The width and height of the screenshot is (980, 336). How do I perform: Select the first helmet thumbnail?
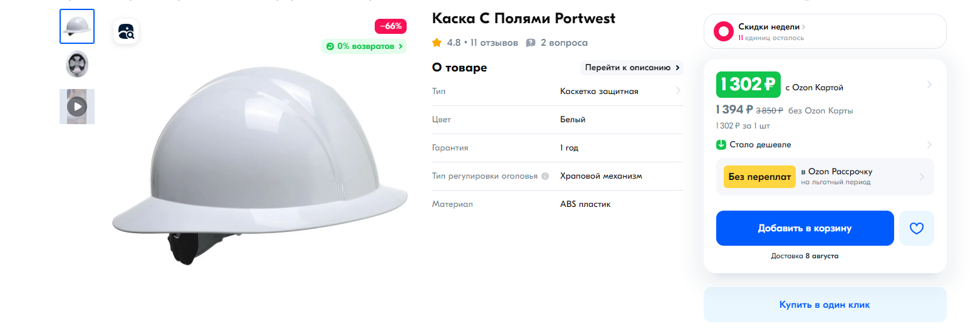(77, 26)
